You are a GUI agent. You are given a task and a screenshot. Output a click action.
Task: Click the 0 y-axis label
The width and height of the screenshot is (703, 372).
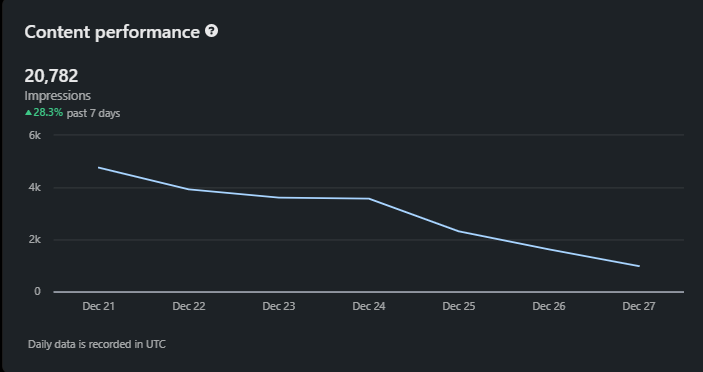[x=37, y=291]
